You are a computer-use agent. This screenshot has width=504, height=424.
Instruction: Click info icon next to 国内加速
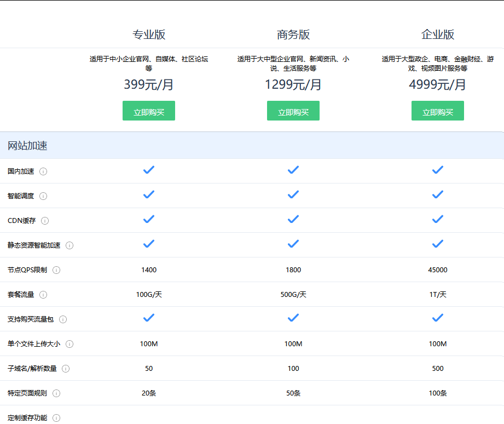click(43, 171)
